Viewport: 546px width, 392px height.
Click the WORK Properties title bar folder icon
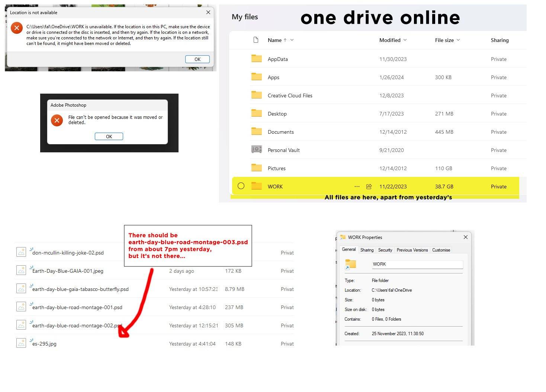point(343,237)
